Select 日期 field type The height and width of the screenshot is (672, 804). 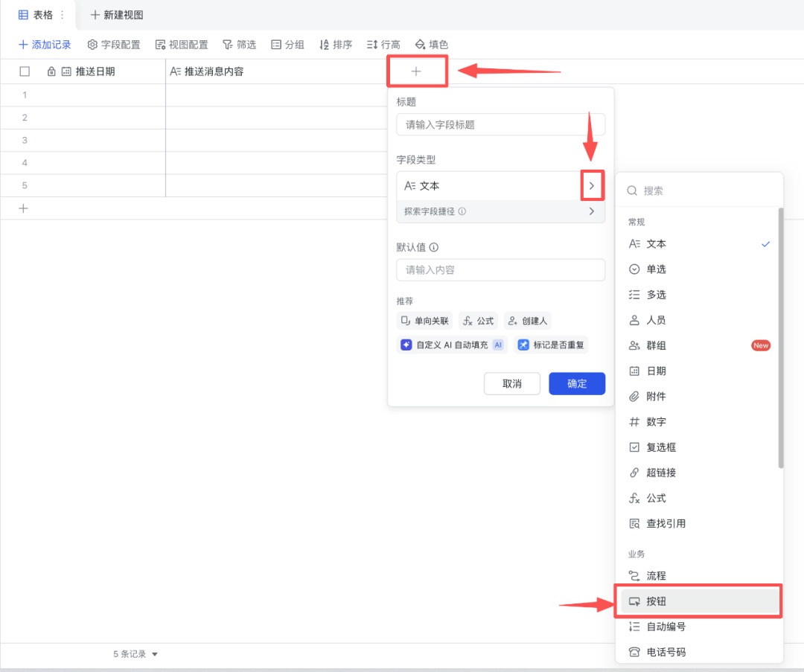pos(699,371)
